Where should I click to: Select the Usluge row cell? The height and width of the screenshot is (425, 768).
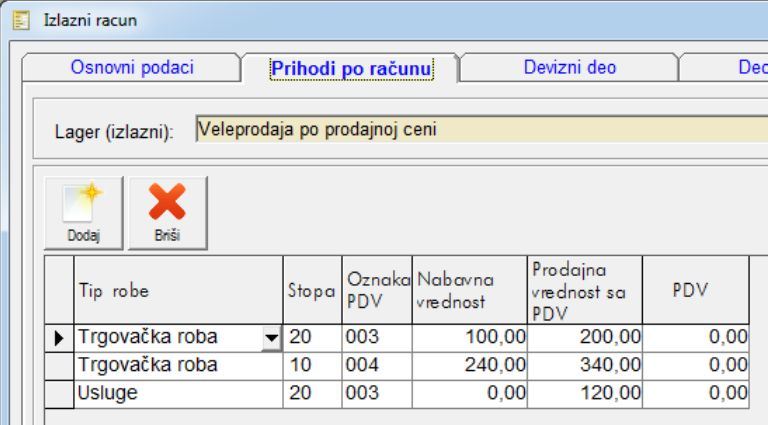point(178,394)
